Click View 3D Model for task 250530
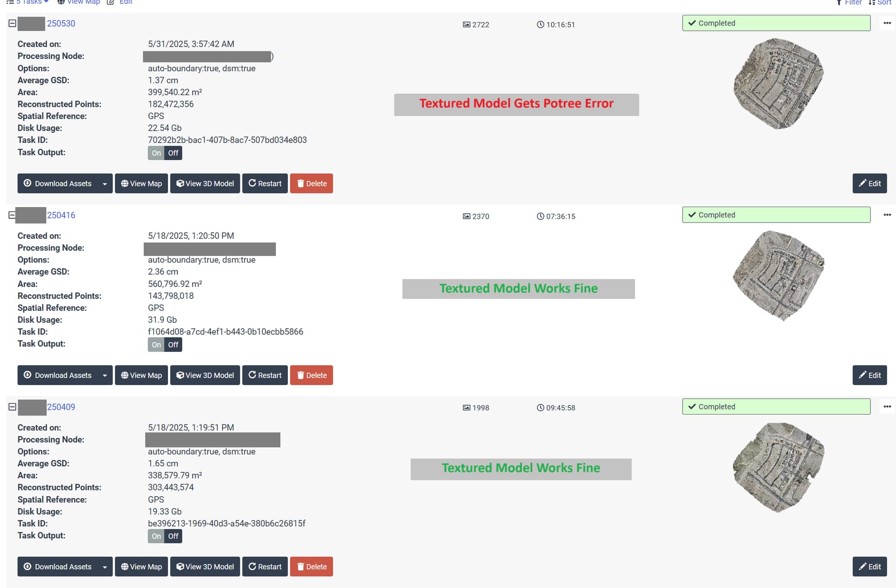896x588 pixels. click(205, 183)
